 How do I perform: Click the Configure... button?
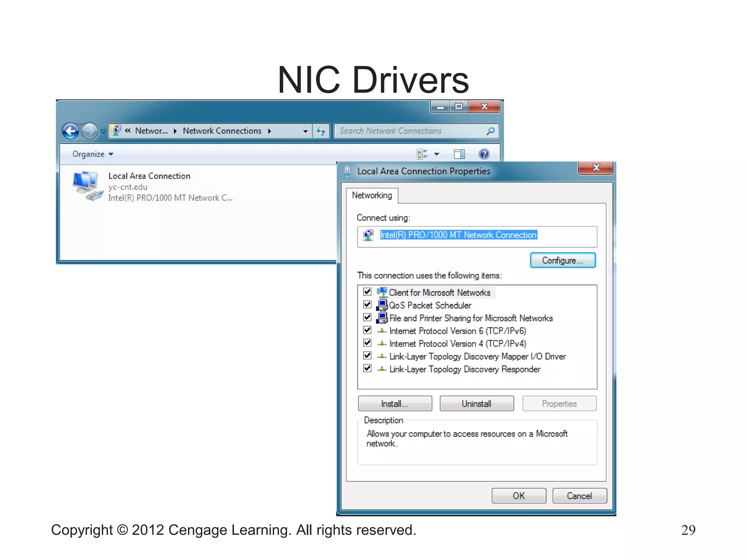click(x=563, y=260)
